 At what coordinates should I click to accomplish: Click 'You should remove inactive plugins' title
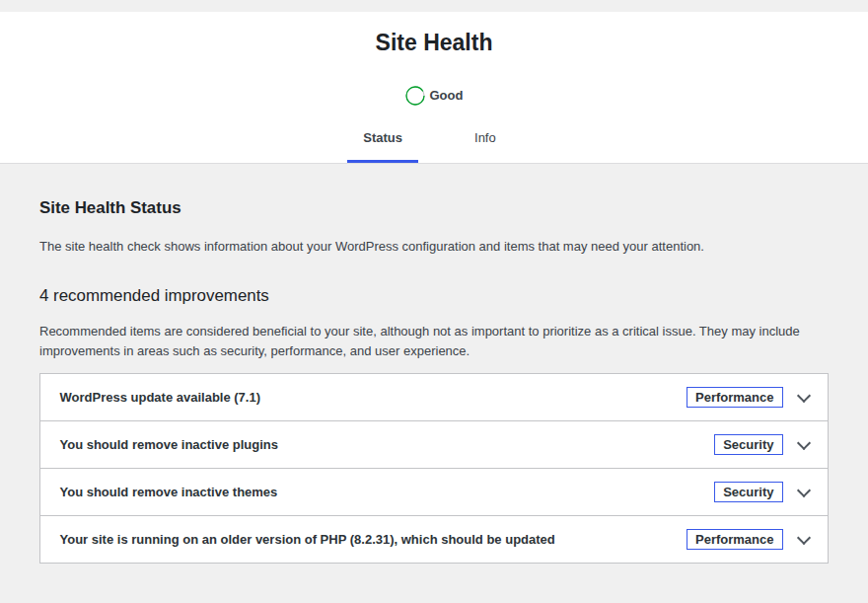[169, 445]
